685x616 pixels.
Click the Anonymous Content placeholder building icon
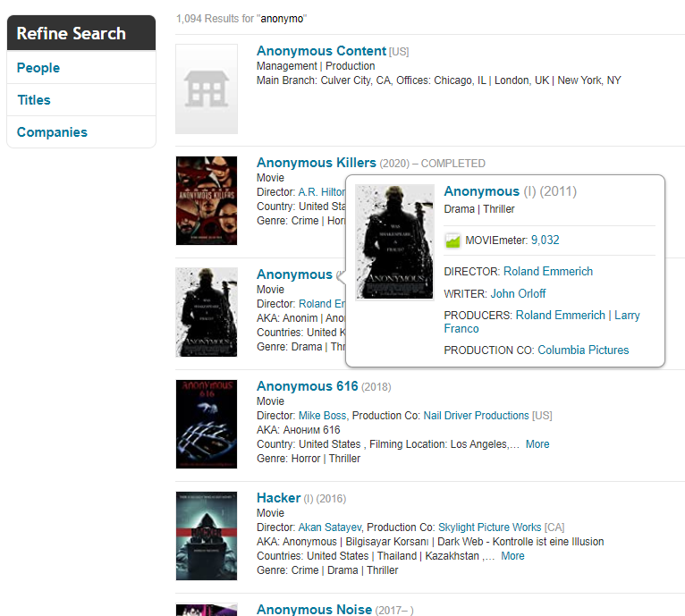pyautogui.click(x=207, y=89)
